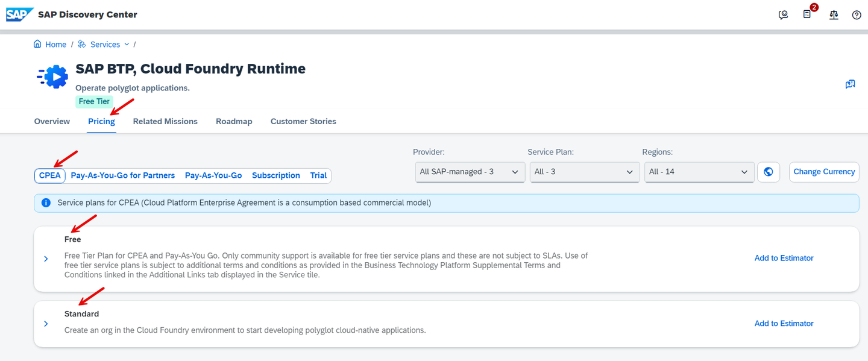Click the 'Create an org in the Cloud Foundry' text

pos(245,330)
